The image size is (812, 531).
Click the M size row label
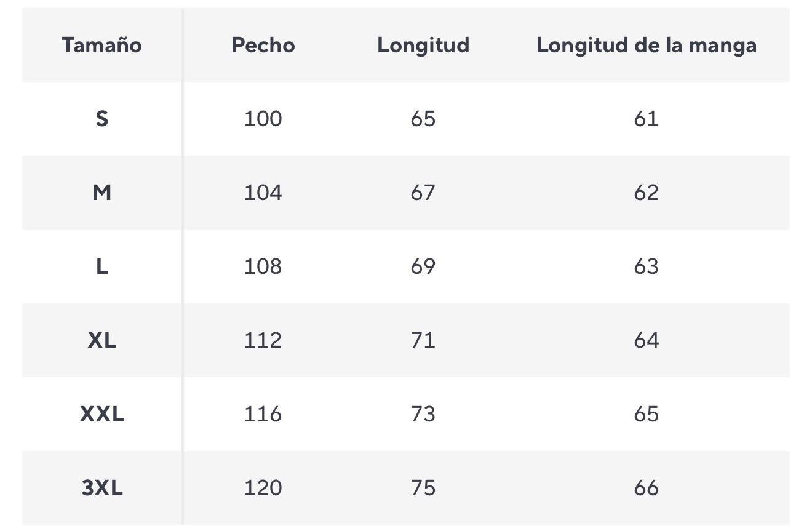point(101,193)
